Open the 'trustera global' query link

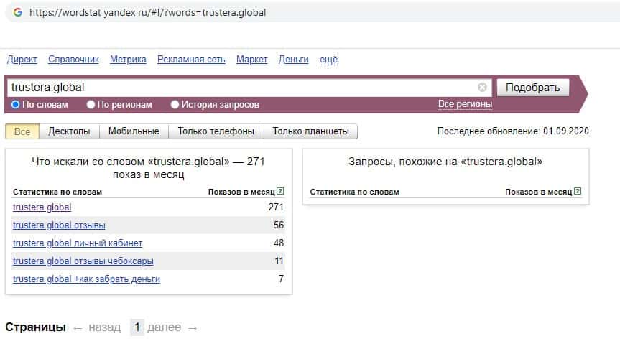coord(42,207)
